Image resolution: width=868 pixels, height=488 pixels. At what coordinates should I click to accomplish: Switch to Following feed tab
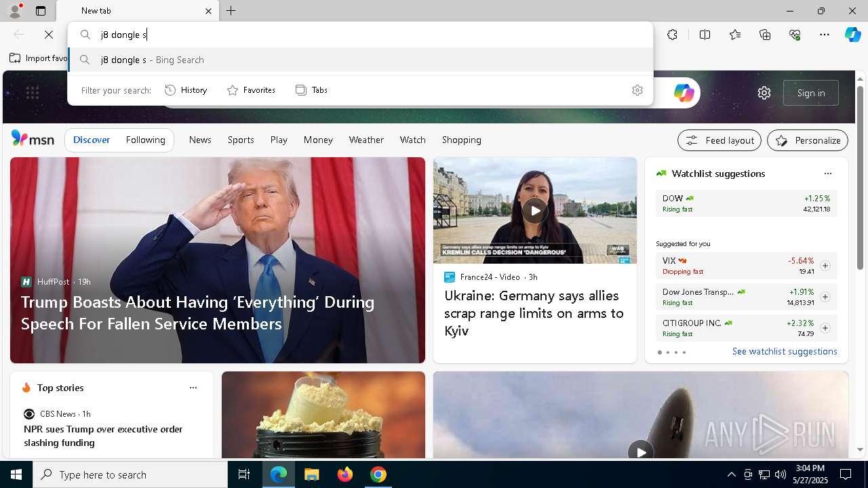click(146, 140)
